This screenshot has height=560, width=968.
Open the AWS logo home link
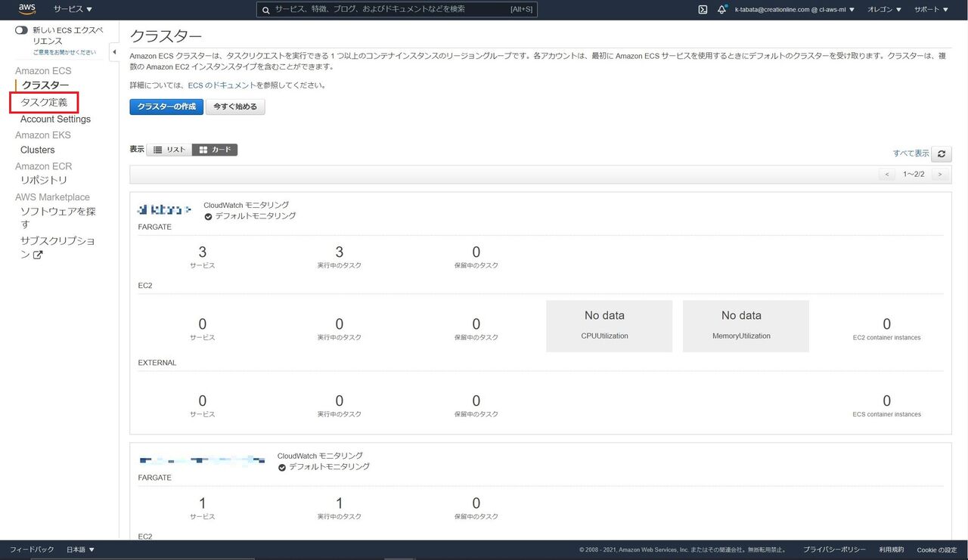(27, 10)
